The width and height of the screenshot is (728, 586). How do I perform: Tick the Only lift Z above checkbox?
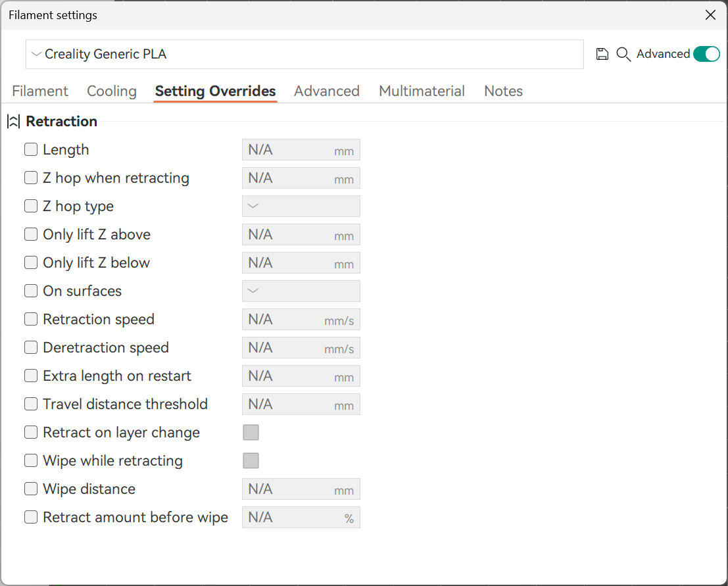click(31, 235)
